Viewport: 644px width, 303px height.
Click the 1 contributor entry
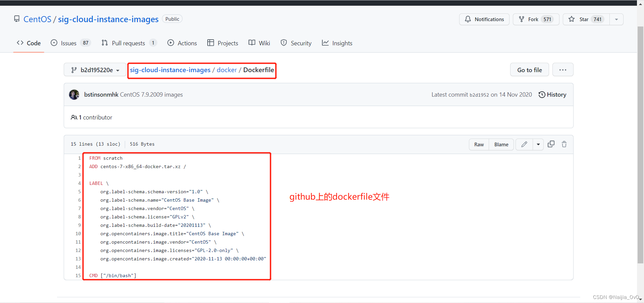(92, 117)
